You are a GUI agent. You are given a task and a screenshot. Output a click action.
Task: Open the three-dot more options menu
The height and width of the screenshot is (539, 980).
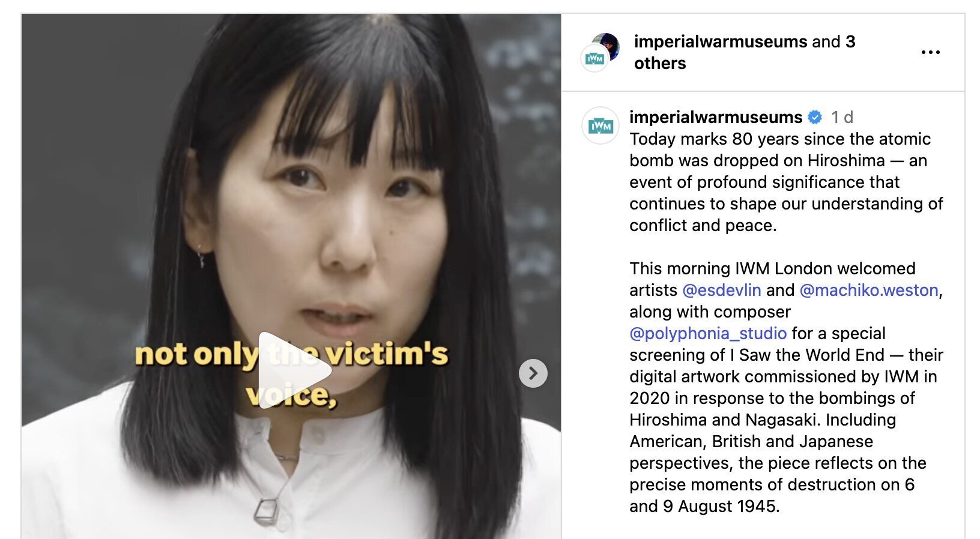coord(930,52)
